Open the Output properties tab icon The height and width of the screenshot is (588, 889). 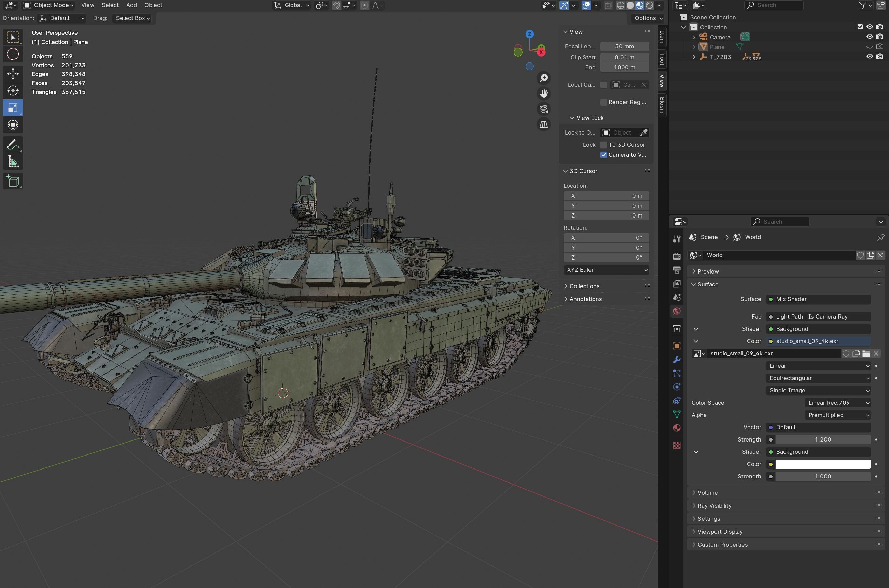[x=677, y=270]
